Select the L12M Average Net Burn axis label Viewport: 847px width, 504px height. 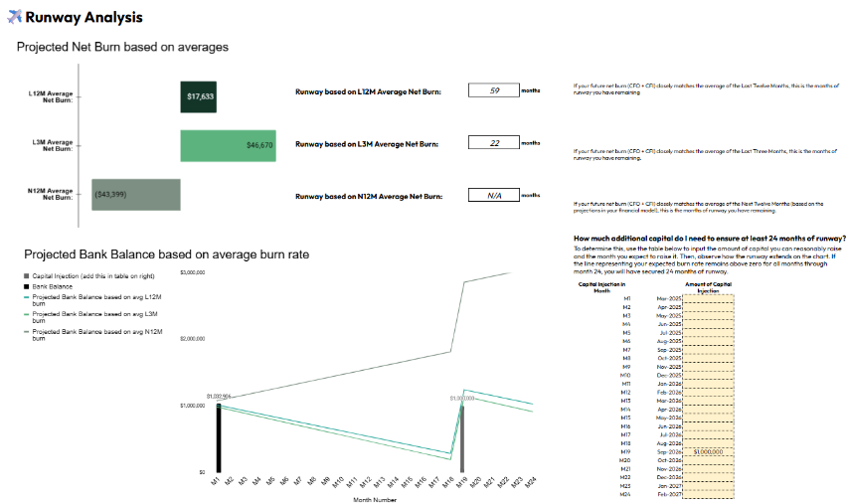pos(51,96)
